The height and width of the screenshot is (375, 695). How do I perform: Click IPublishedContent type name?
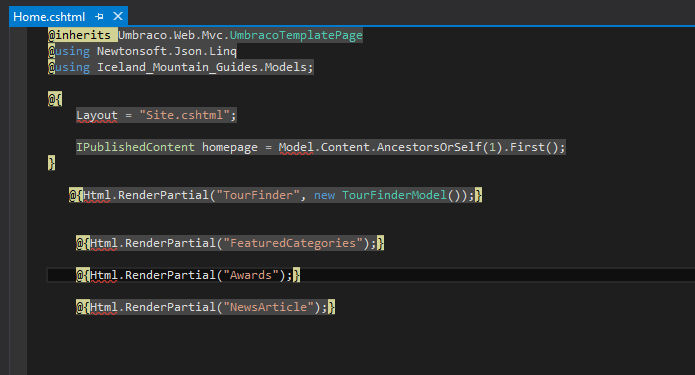coord(135,147)
